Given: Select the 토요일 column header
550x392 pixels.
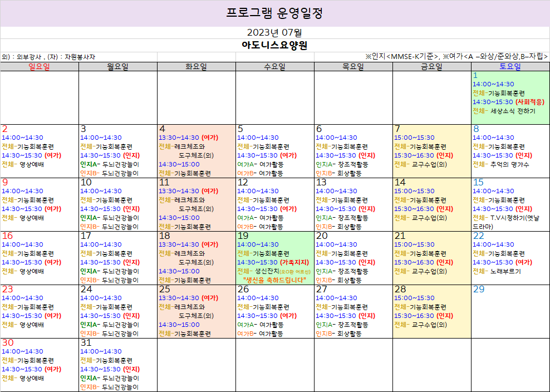Looking at the screenshot, I should coord(510,66).
